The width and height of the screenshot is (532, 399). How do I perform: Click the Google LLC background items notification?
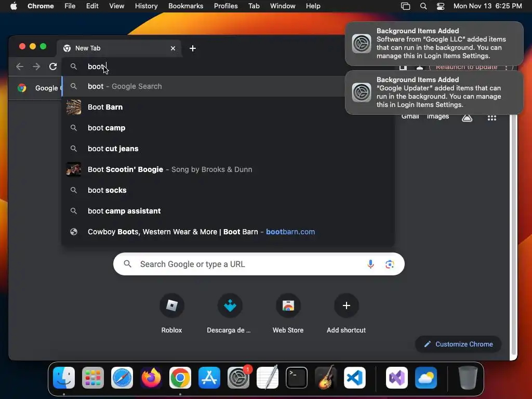tap(434, 44)
